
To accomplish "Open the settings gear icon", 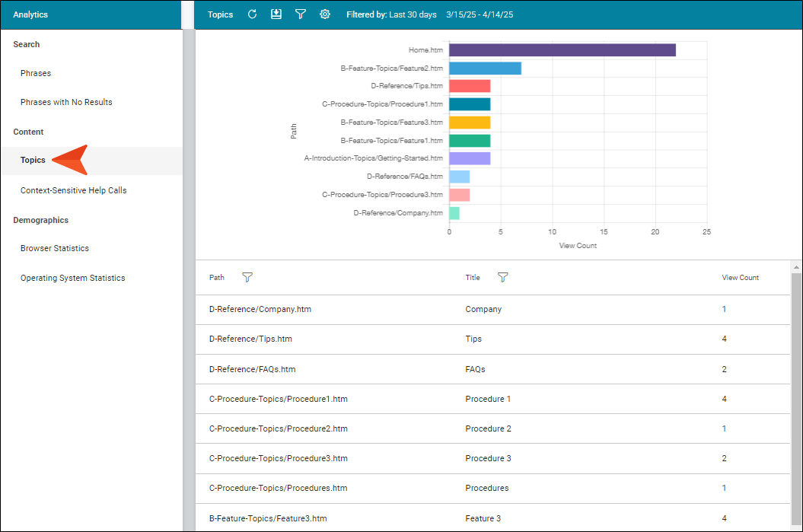I will pyautogui.click(x=325, y=14).
